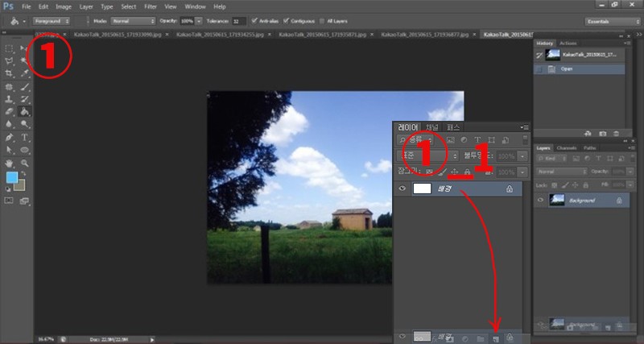644x344 pixels.
Task: Select the Pen tool
Action: tap(9, 137)
